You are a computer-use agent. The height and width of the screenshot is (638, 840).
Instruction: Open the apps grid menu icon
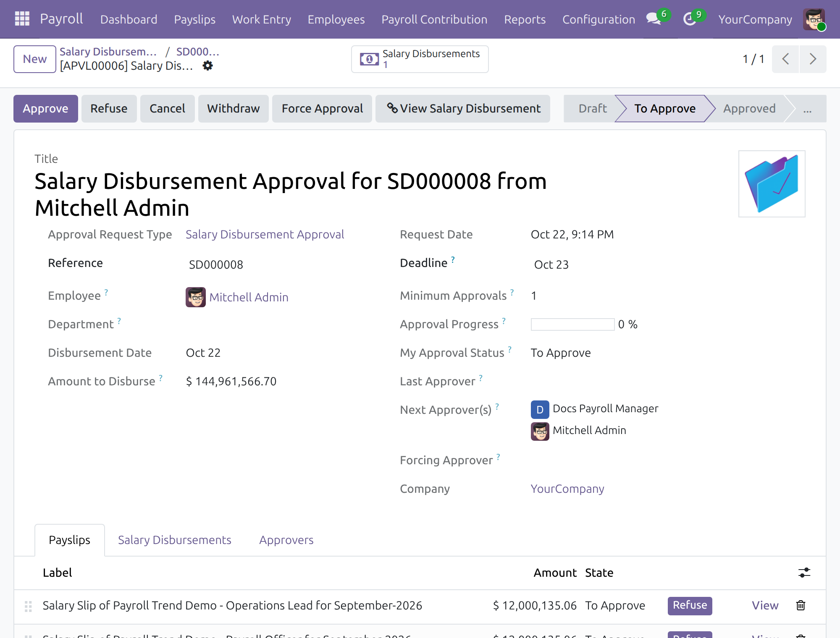coord(22,19)
